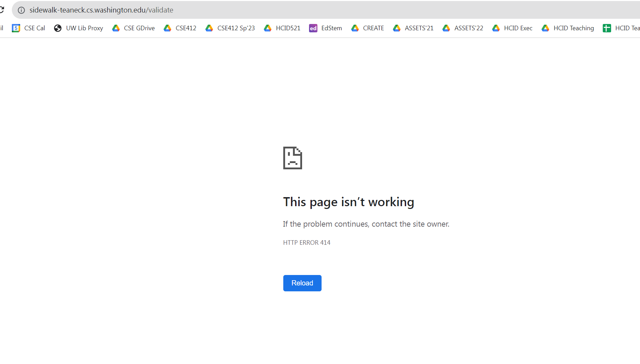Open the HCID521 bookmark
Viewport: 640px width, 364px height.
click(x=288, y=28)
